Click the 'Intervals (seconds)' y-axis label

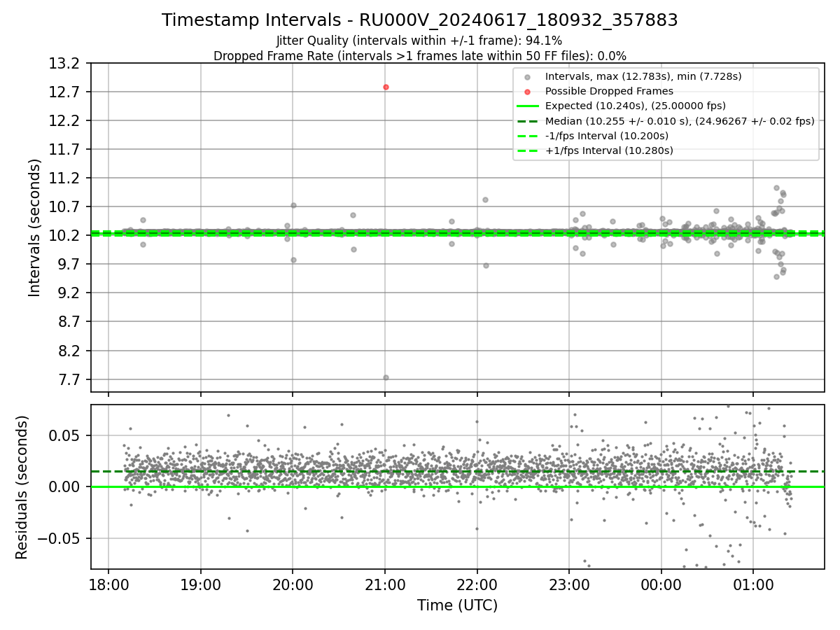(34, 227)
